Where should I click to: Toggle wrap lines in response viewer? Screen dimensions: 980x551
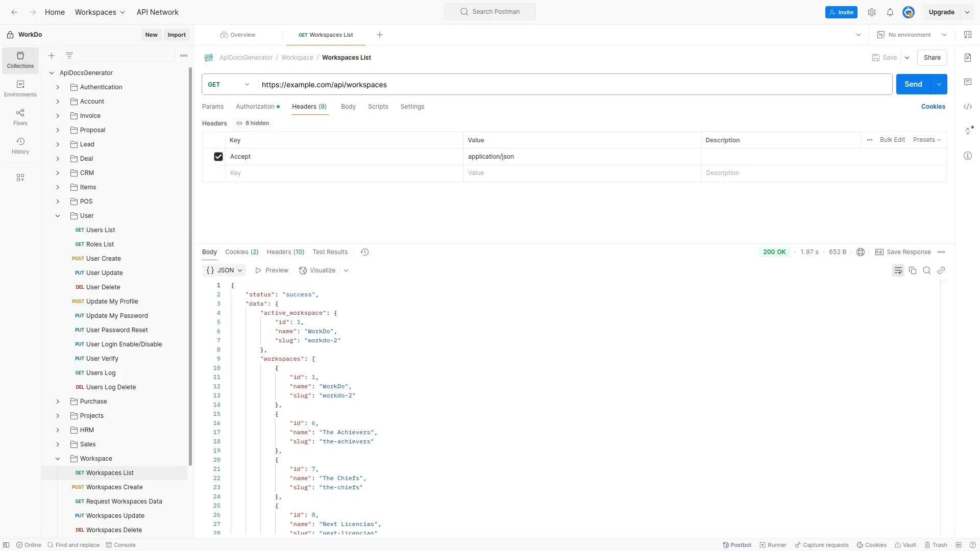pos(898,270)
